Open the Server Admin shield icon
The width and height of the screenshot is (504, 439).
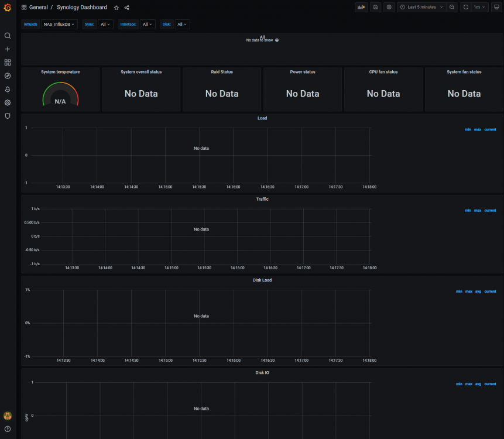point(8,116)
